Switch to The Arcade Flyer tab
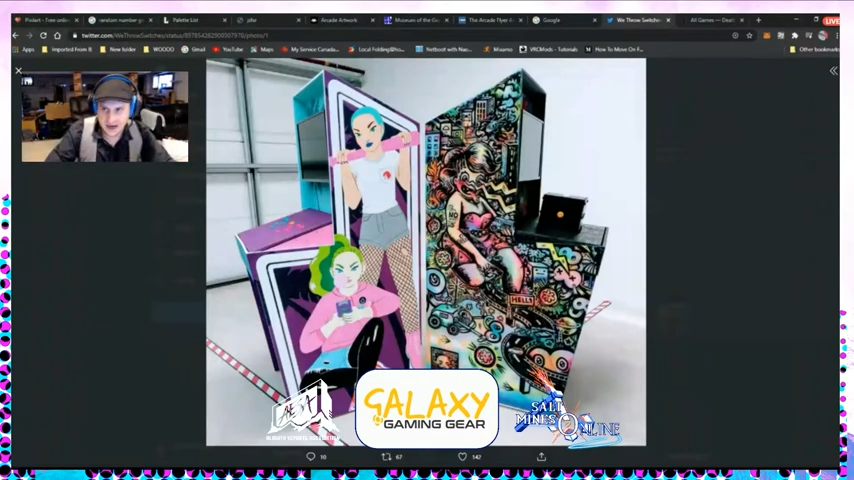This screenshot has width=854, height=480. (491, 20)
